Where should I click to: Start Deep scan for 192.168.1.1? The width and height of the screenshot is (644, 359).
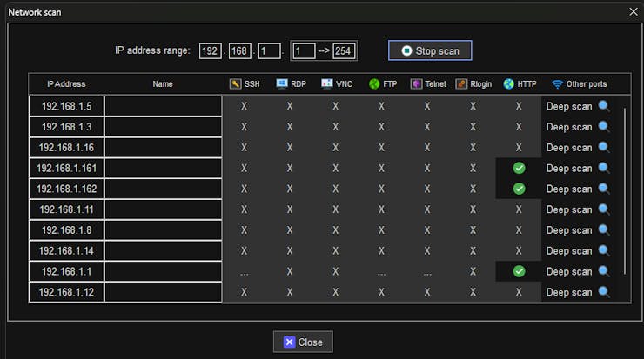pos(569,271)
